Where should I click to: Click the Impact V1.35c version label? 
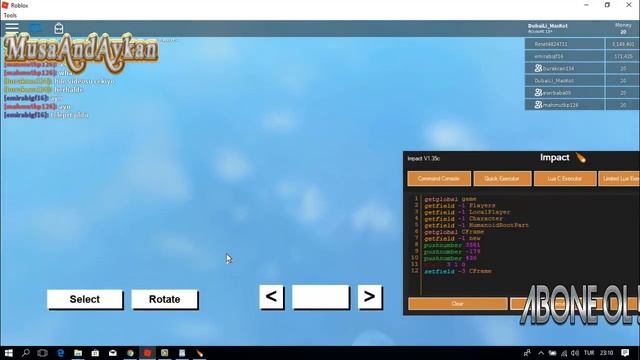click(x=424, y=158)
